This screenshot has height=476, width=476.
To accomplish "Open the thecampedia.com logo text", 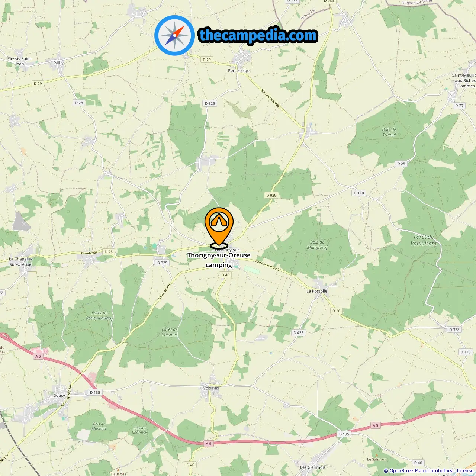I will [258, 35].
